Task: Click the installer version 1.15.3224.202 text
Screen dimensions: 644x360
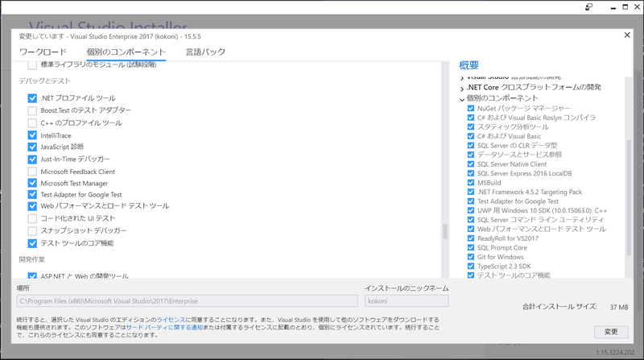Action: tap(615, 353)
